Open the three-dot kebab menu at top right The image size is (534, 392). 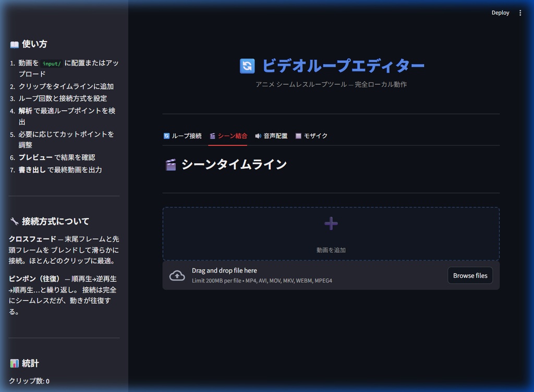click(520, 13)
